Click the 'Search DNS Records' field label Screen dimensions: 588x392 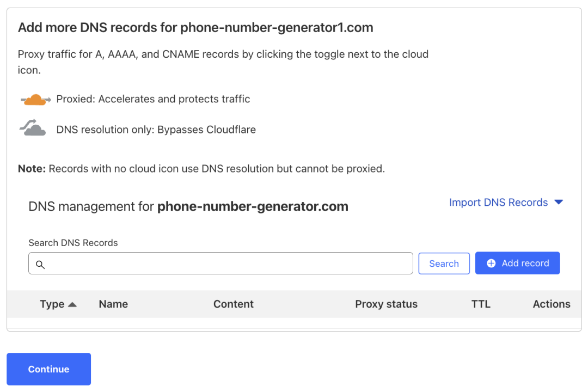click(73, 243)
